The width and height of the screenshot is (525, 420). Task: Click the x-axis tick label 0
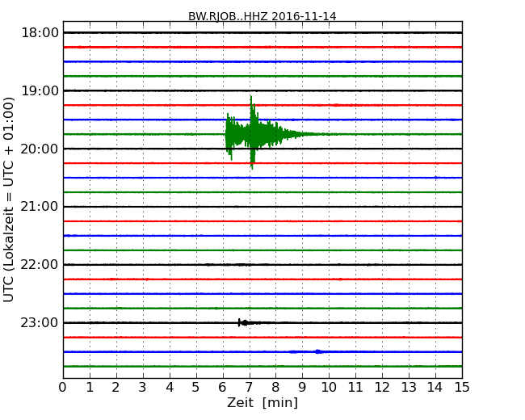pyautogui.click(x=63, y=388)
